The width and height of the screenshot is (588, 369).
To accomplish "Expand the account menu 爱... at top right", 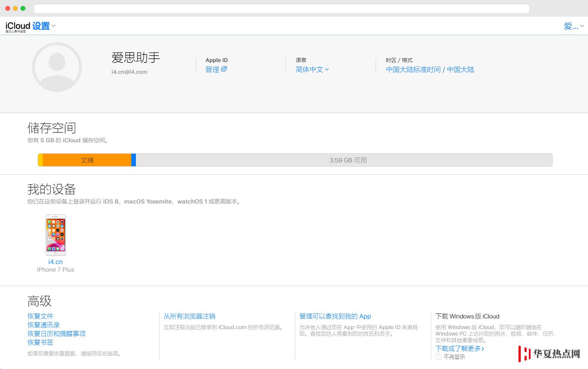I will pos(574,26).
